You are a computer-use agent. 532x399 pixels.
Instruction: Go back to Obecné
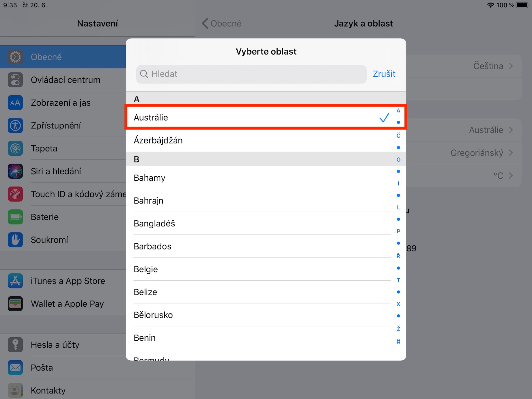click(222, 23)
